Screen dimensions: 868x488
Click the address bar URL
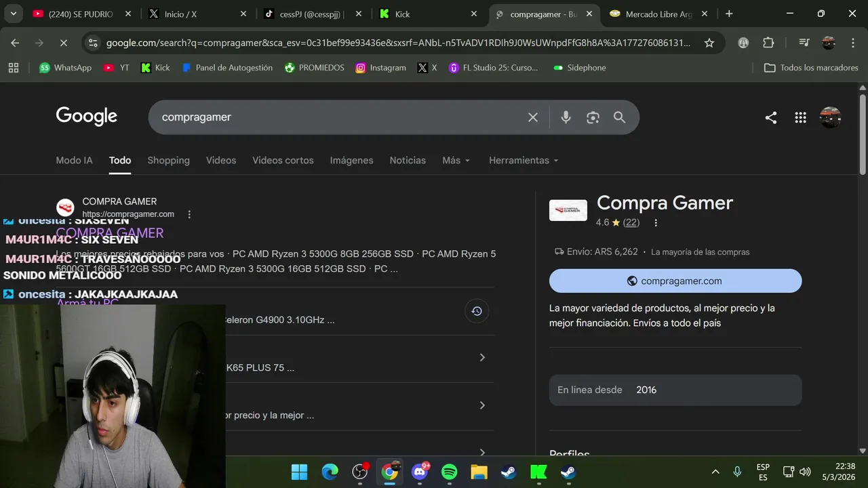pos(398,43)
